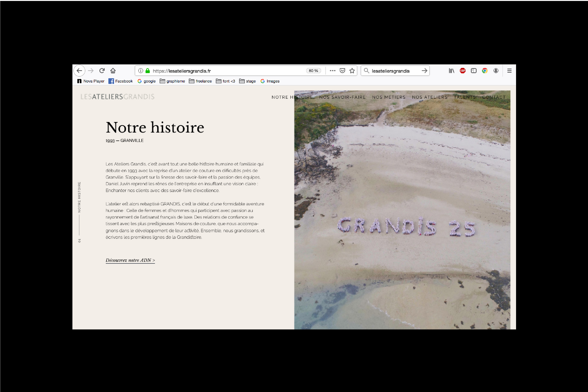Viewport: 588px width, 392px height.
Task: Select CONTACT in site navigation
Action: coord(494,97)
